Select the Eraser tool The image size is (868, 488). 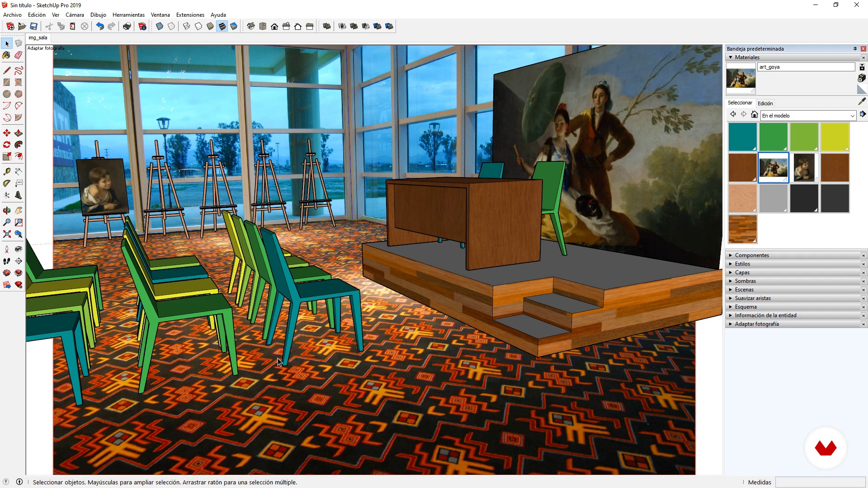click(x=19, y=55)
